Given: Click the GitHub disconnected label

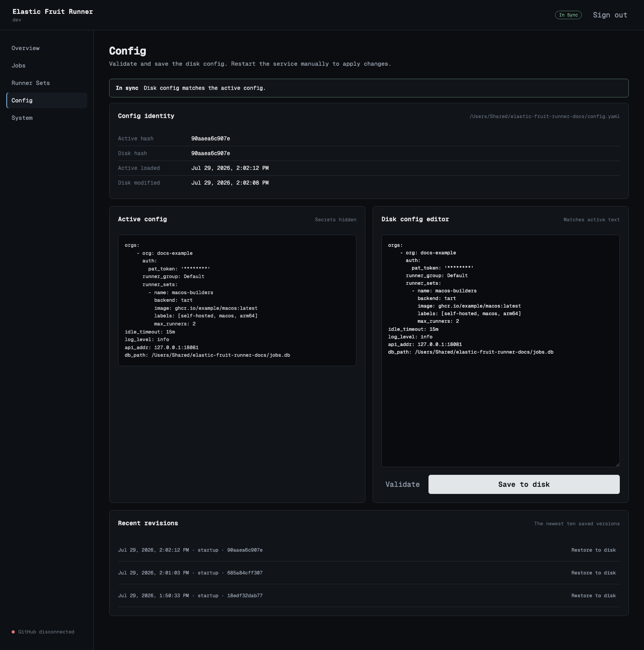Looking at the screenshot, I should 46,632.
